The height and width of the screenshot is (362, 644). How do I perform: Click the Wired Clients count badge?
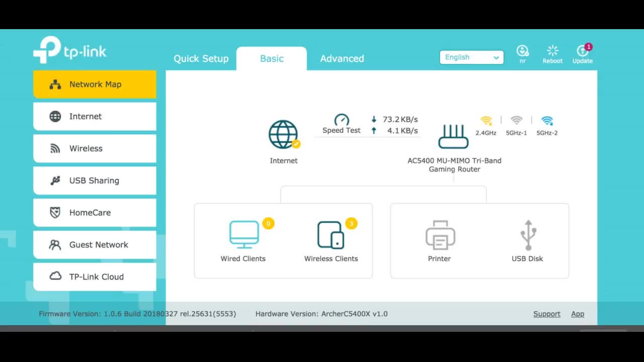pyautogui.click(x=268, y=224)
